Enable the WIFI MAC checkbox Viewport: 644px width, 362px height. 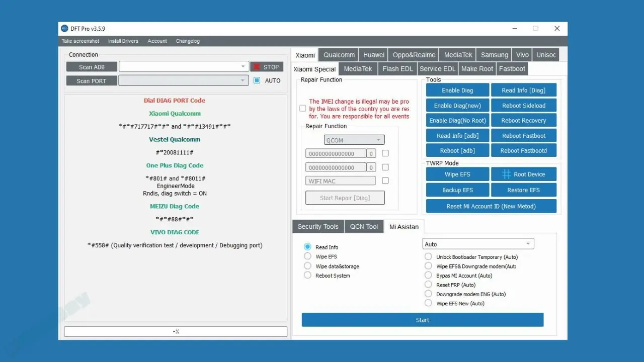coord(385,180)
